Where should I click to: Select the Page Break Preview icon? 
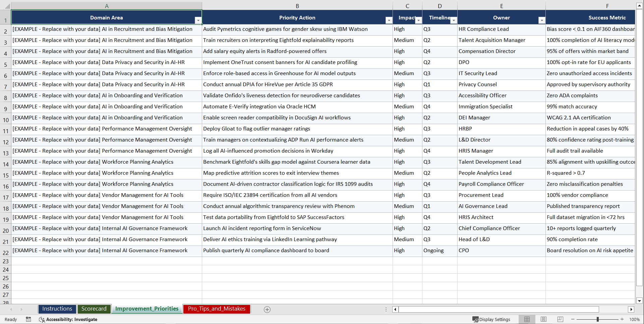pos(560,319)
